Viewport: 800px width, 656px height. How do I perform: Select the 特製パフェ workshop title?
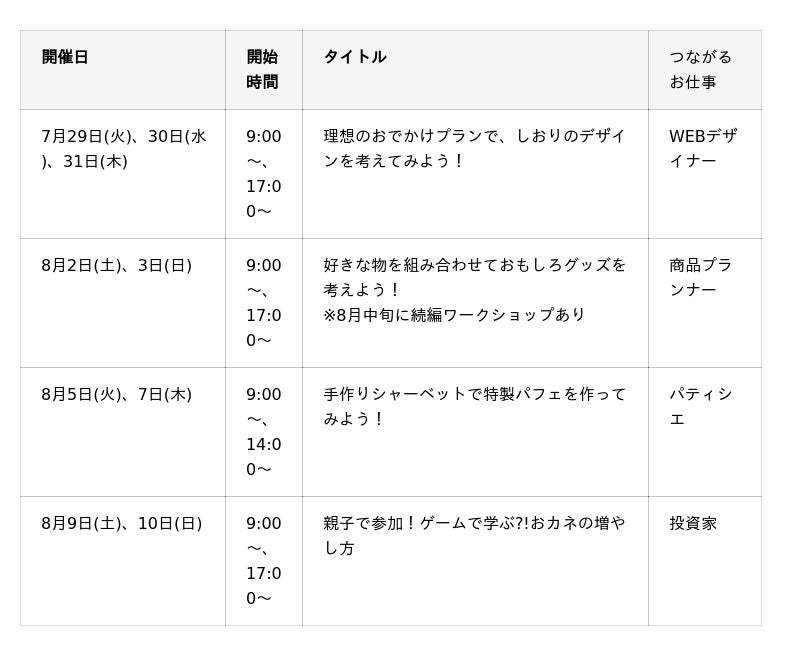coord(474,406)
